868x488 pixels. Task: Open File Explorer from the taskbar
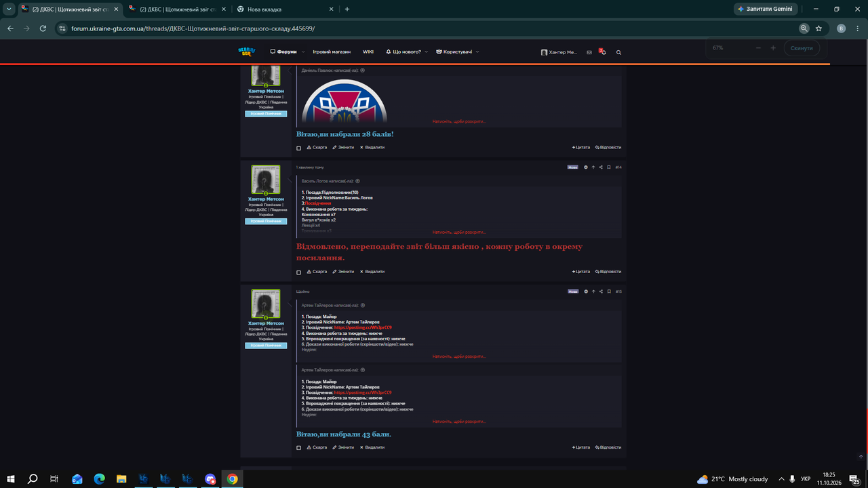pyautogui.click(x=121, y=479)
